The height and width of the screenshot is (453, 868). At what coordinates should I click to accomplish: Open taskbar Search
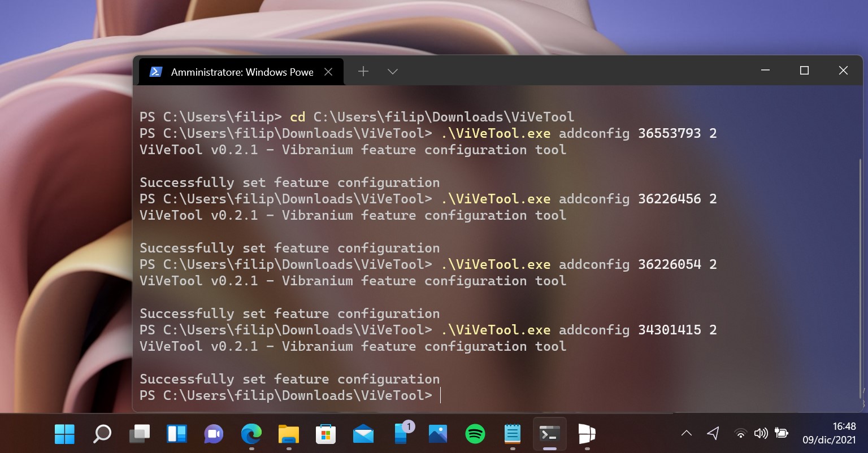coord(102,434)
